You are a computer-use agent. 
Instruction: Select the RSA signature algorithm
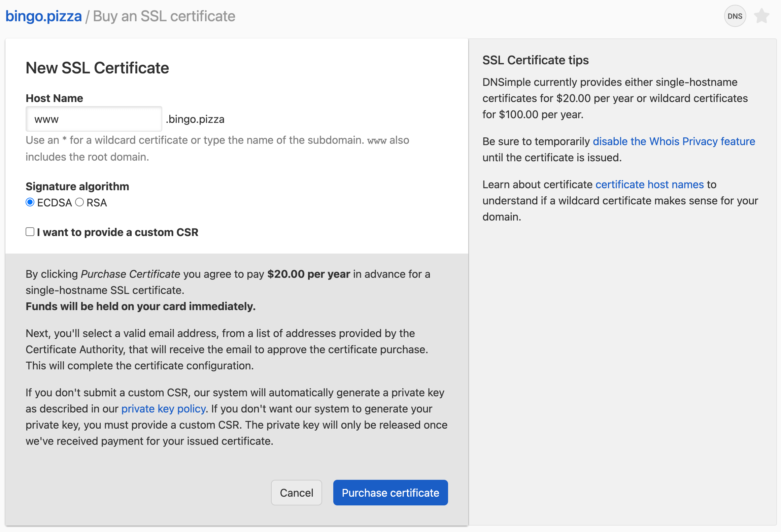(79, 202)
